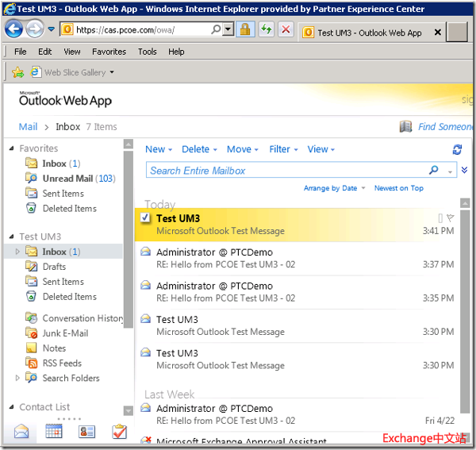Screen dimensions: 476x450
Task: Open the Calendar icon in bottom navigation
Action: click(x=54, y=432)
